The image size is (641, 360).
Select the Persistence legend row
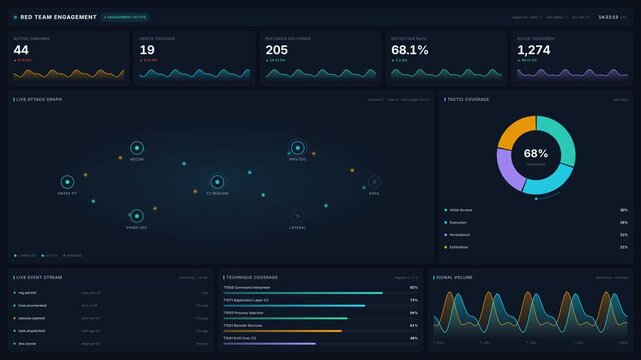click(x=536, y=235)
